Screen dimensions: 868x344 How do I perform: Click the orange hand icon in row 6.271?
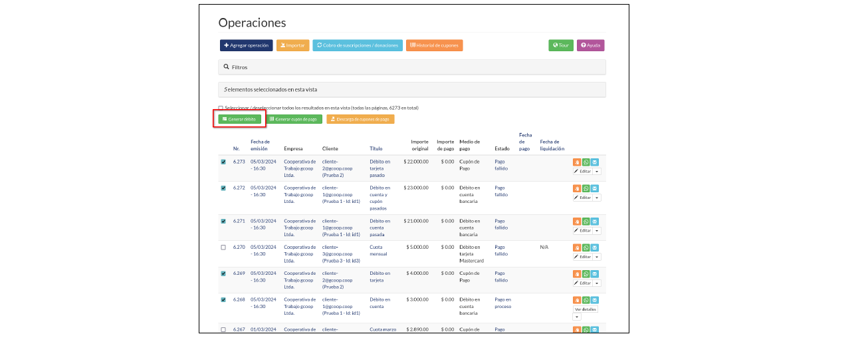(x=577, y=222)
